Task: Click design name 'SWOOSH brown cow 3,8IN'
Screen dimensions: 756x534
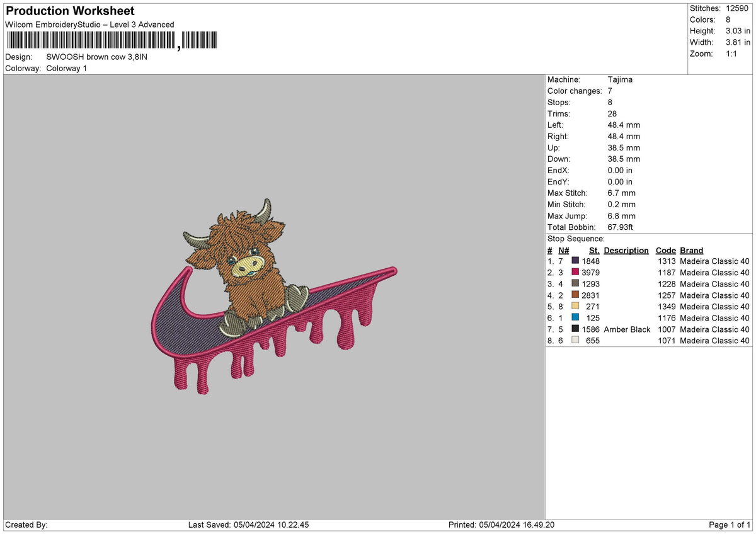Action: (x=97, y=57)
